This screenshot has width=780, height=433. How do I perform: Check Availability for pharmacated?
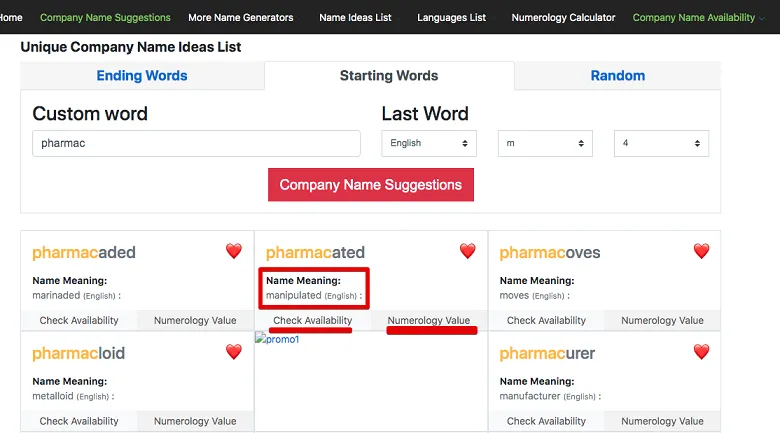tap(312, 321)
